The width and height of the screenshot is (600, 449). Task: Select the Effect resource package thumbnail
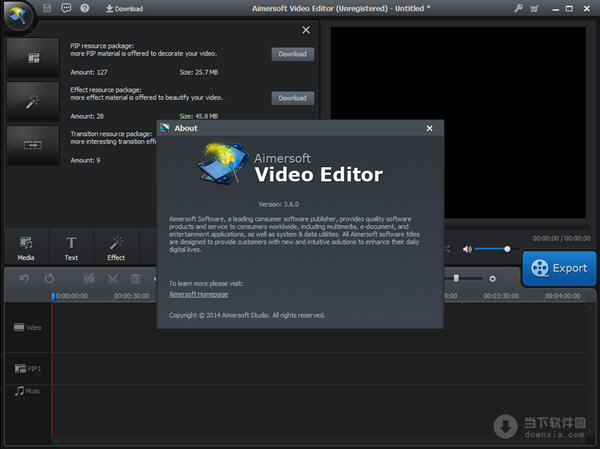pos(33,102)
